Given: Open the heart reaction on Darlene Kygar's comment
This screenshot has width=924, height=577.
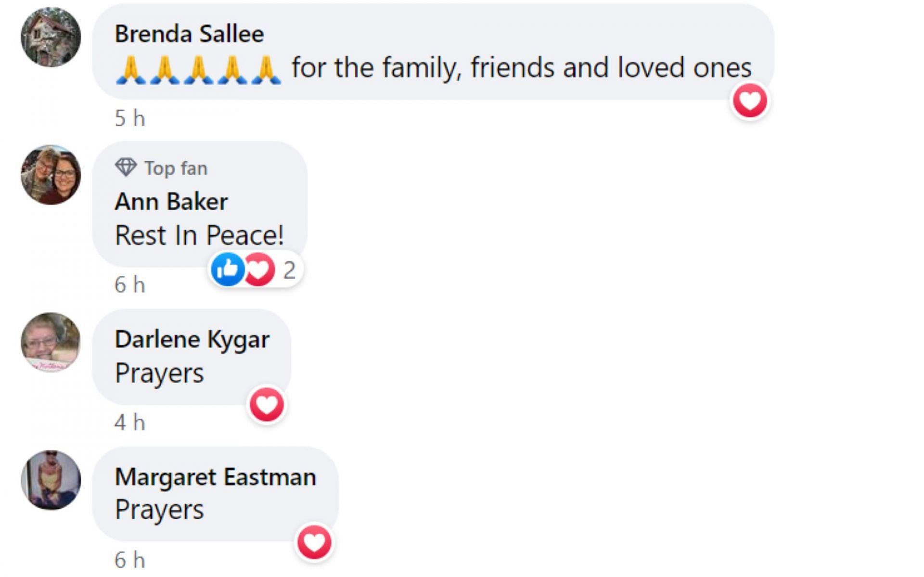Looking at the screenshot, I should pyautogui.click(x=267, y=405).
